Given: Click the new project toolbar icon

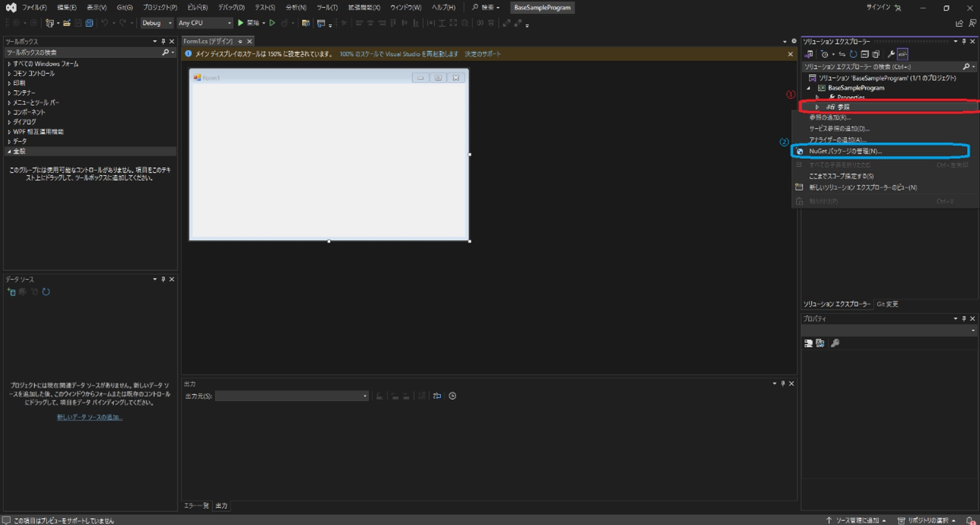Looking at the screenshot, I should coord(50,23).
